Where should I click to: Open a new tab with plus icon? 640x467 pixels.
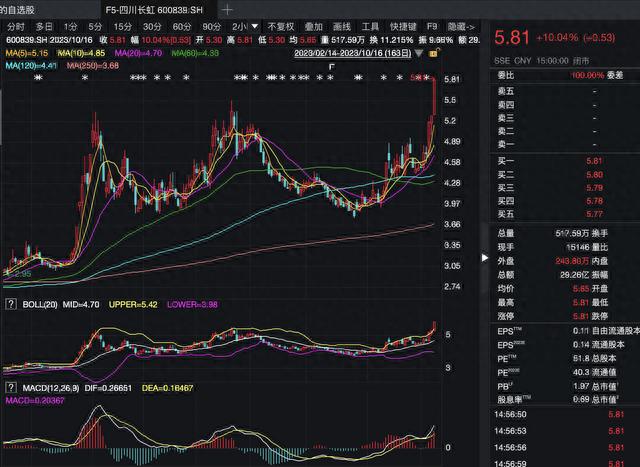(228, 9)
